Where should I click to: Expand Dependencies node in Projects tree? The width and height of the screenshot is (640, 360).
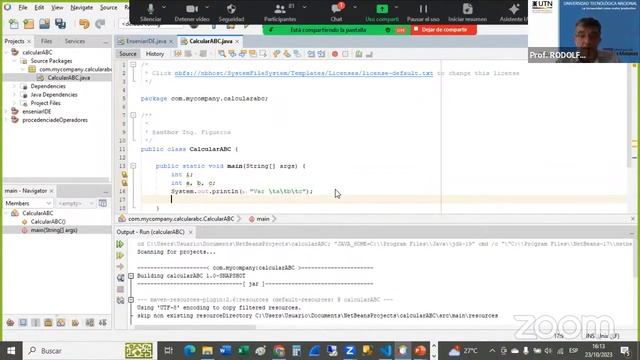coord(15,86)
